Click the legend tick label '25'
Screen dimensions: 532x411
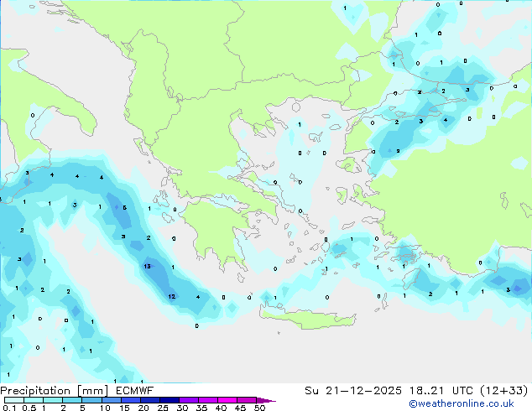(163, 408)
